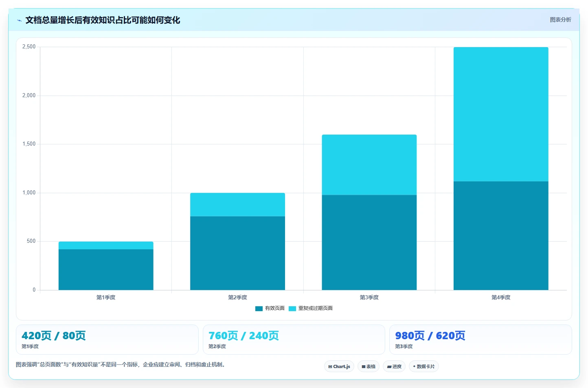Click the 第2季度 effective pages bar segment
The image size is (588, 388).
(237, 253)
